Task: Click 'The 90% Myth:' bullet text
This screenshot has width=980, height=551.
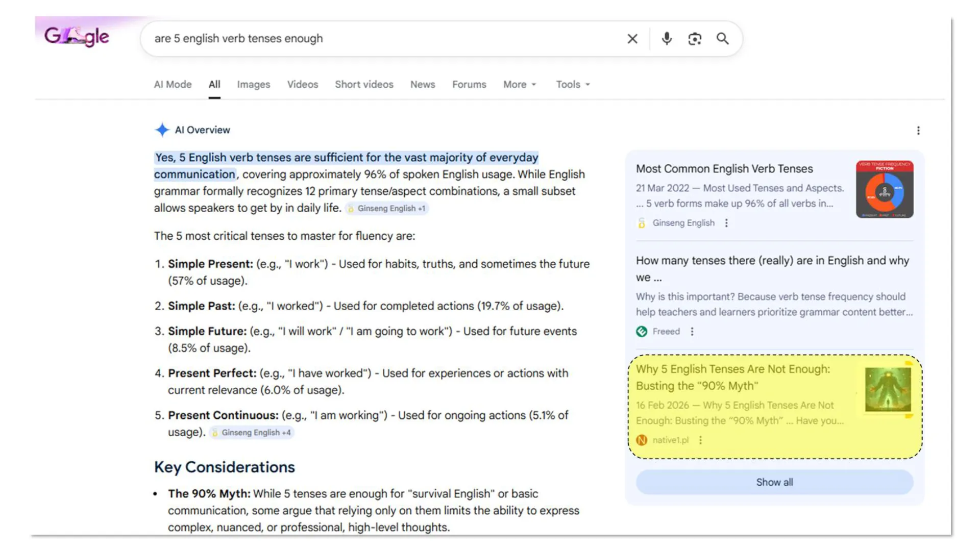Action: click(209, 494)
